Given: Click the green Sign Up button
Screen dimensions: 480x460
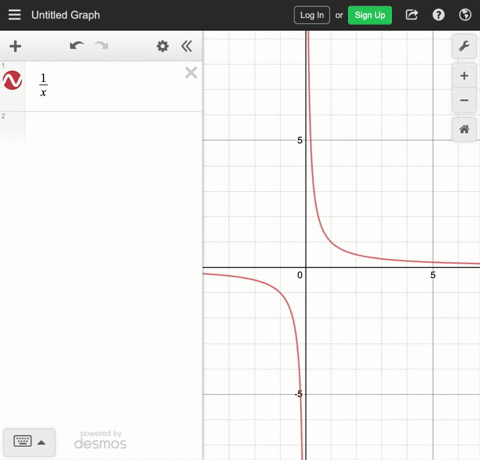Looking at the screenshot, I should (370, 15).
